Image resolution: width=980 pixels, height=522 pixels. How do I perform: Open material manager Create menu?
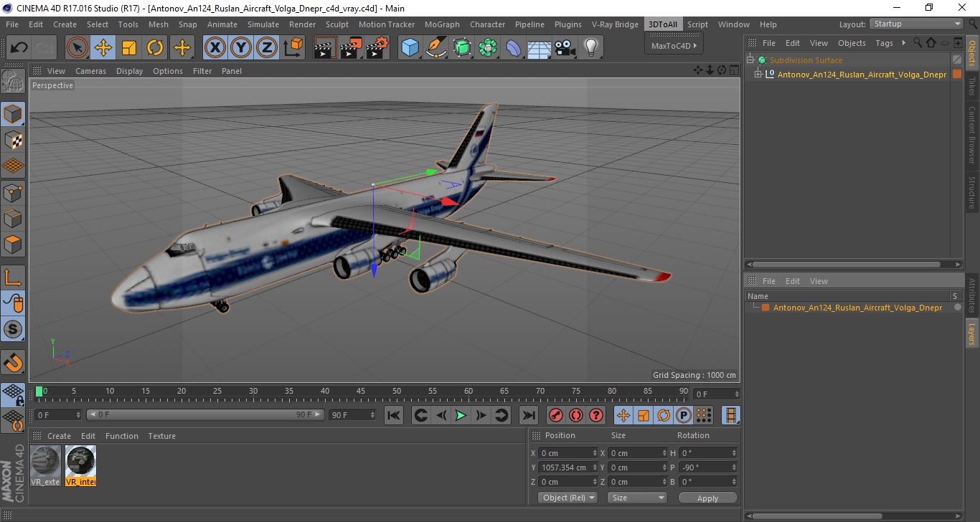[59, 436]
